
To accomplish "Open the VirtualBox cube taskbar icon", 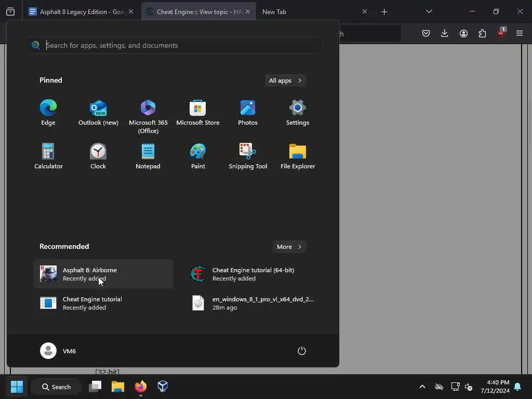I will coord(163,387).
